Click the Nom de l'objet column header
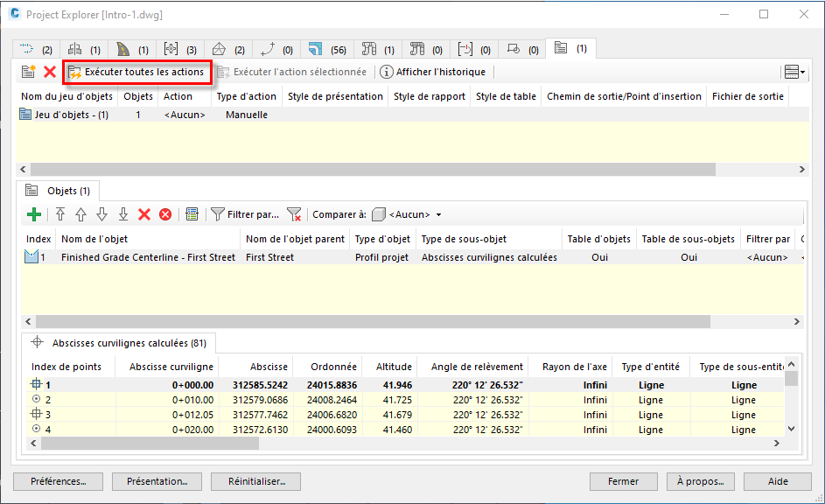 [x=148, y=239]
